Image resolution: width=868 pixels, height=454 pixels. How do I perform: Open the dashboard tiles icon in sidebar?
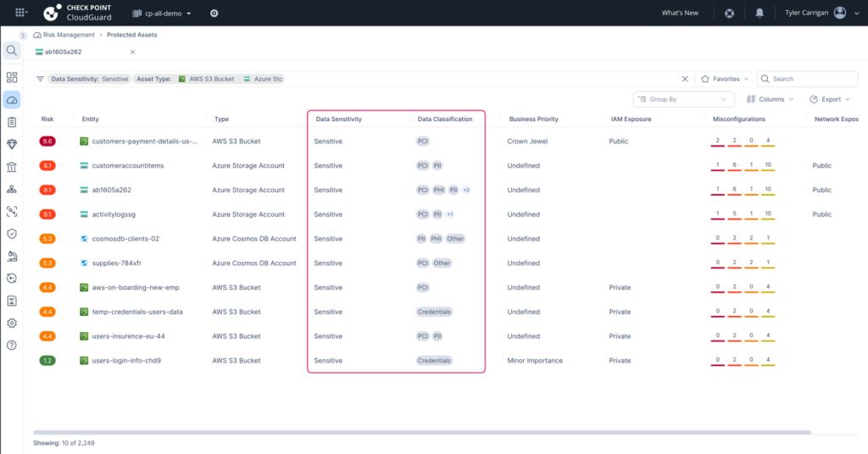point(12,78)
